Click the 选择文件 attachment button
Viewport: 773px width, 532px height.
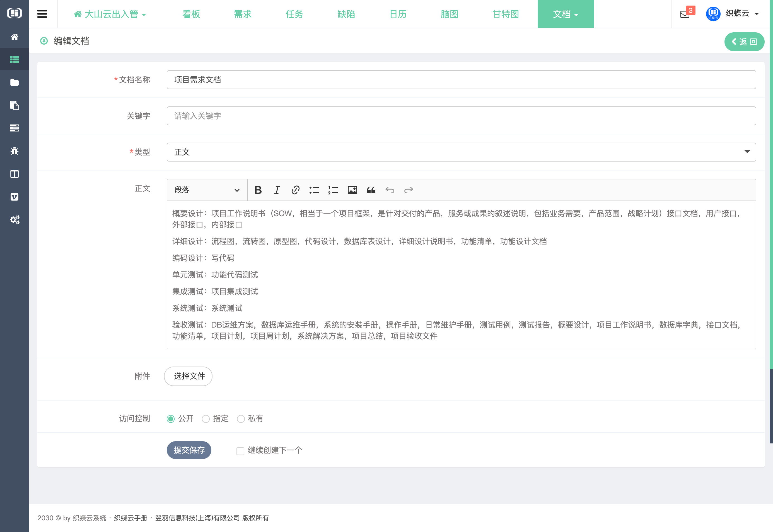(189, 376)
